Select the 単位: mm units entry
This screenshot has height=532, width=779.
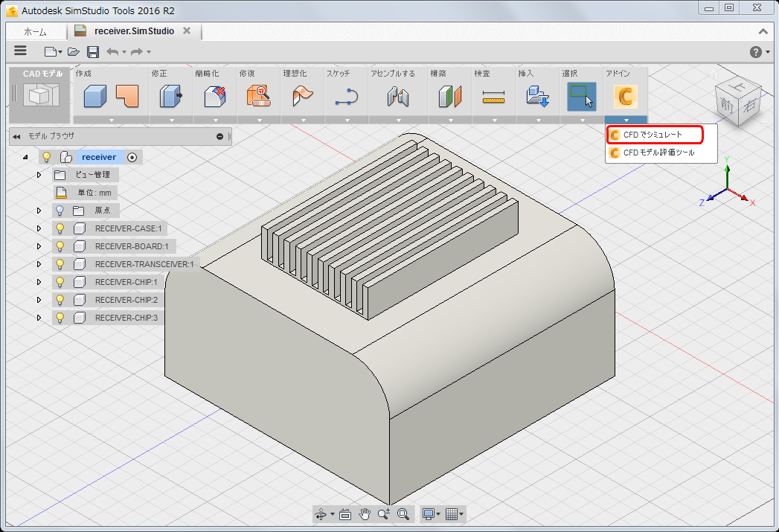[86, 193]
